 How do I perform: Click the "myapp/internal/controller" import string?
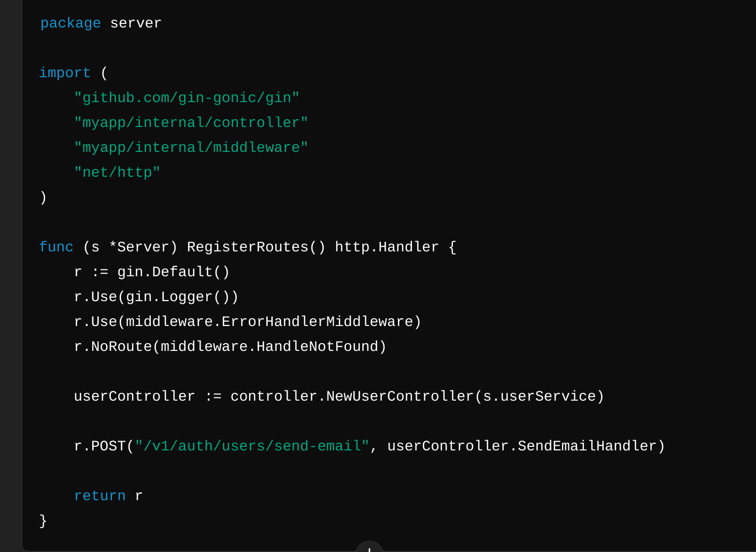point(191,123)
